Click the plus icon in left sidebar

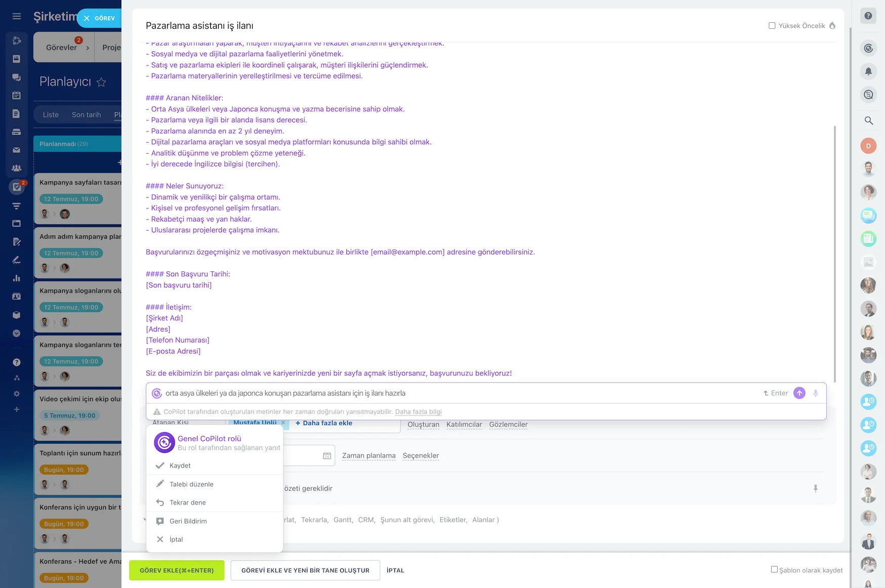[17, 409]
